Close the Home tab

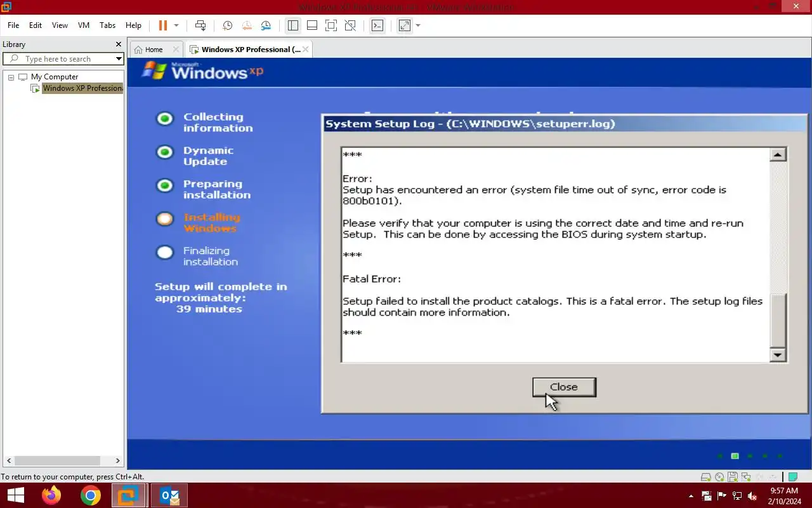point(176,50)
